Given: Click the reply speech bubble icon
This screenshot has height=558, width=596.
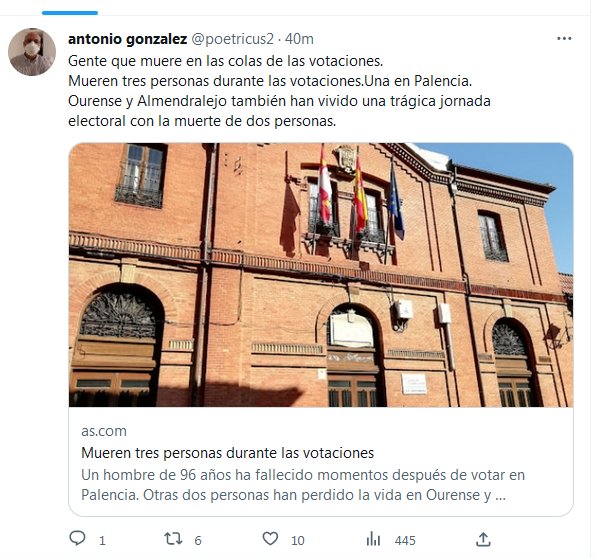Looking at the screenshot, I should (78, 539).
